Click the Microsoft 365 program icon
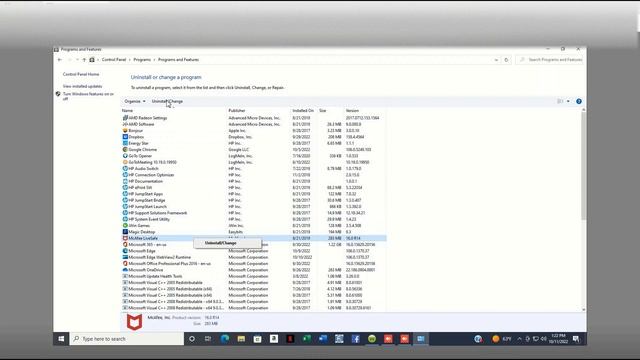Image resolution: width=640 pixels, height=360 pixels. click(x=125, y=244)
